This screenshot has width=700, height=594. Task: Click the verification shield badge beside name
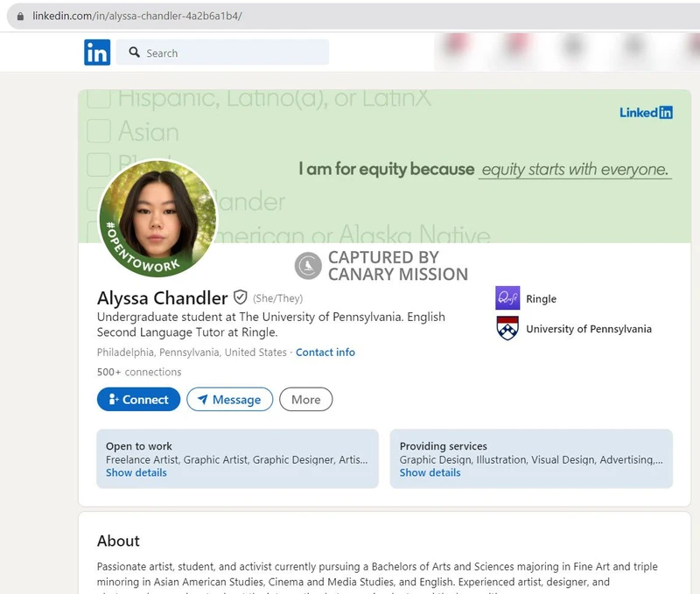coord(240,297)
